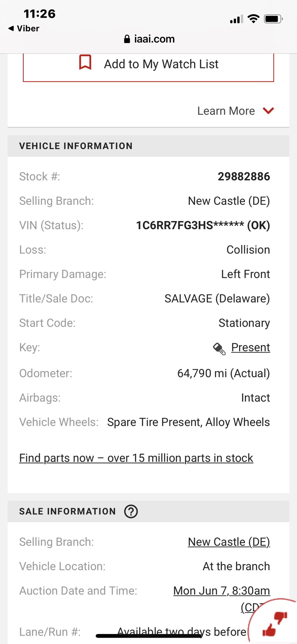Tap the Sale Information section header

click(x=148, y=511)
